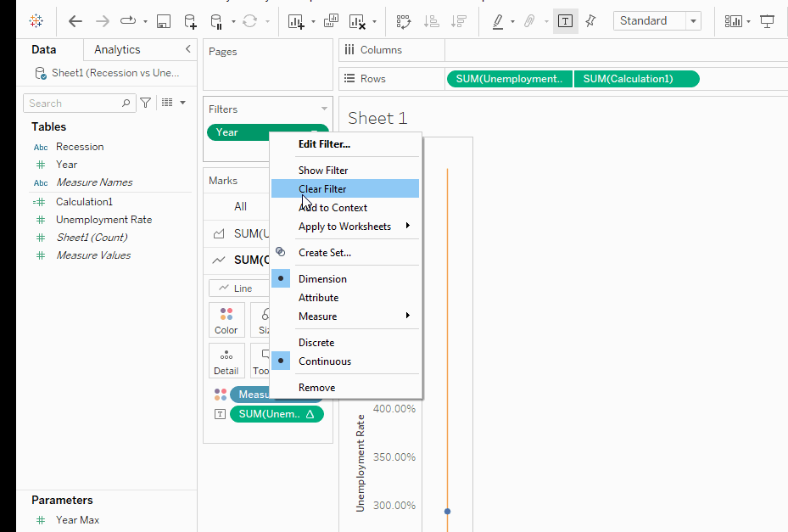Open the Line mark type selector
Image resolution: width=788 pixels, height=532 pixels.
238,288
